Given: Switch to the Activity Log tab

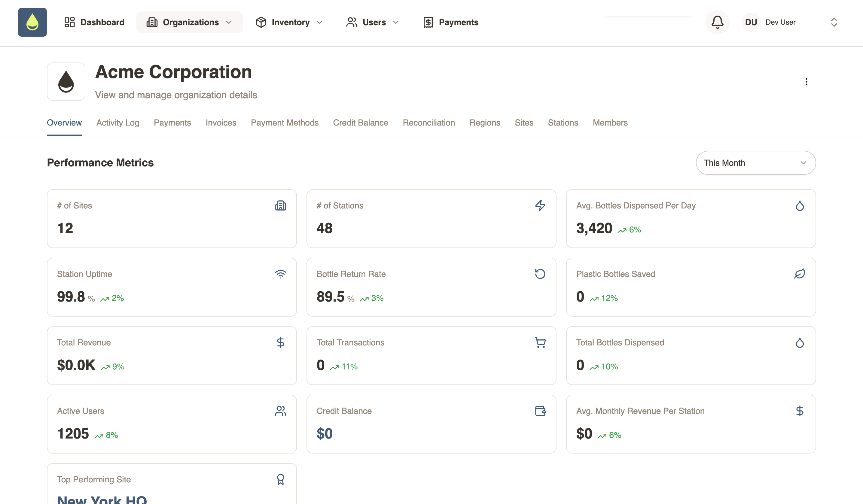Looking at the screenshot, I should click(x=118, y=123).
